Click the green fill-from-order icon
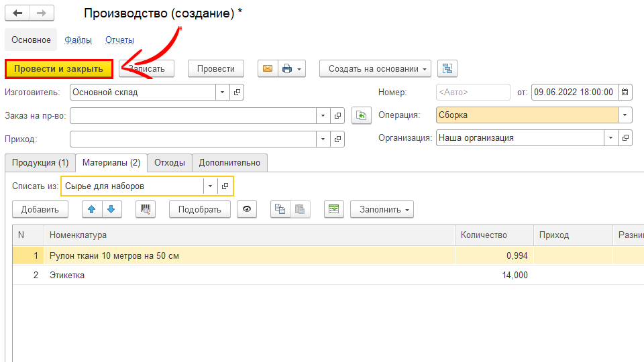This screenshot has width=644, height=362. (361, 115)
